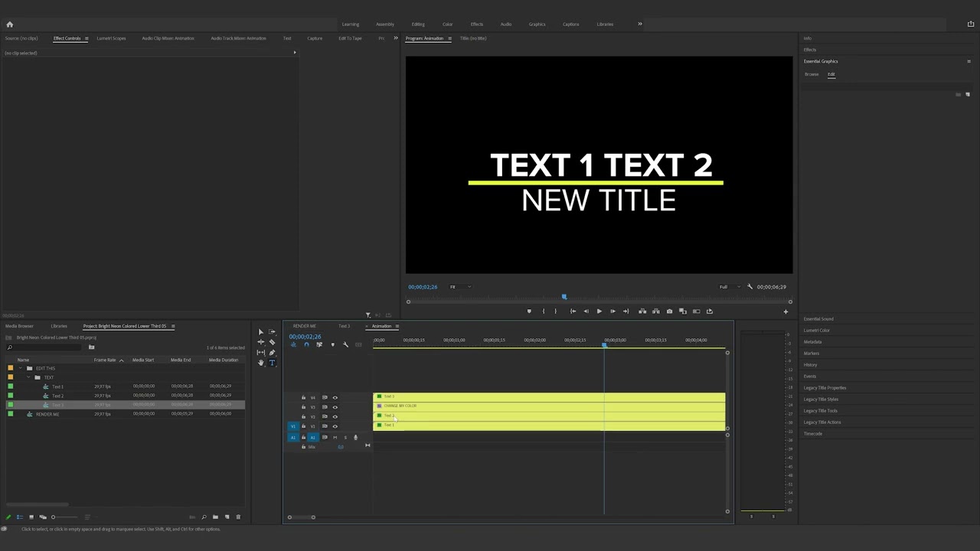Screen dimensions: 980x551
Task: Open Legacy Title Properties panel
Action: pos(825,388)
